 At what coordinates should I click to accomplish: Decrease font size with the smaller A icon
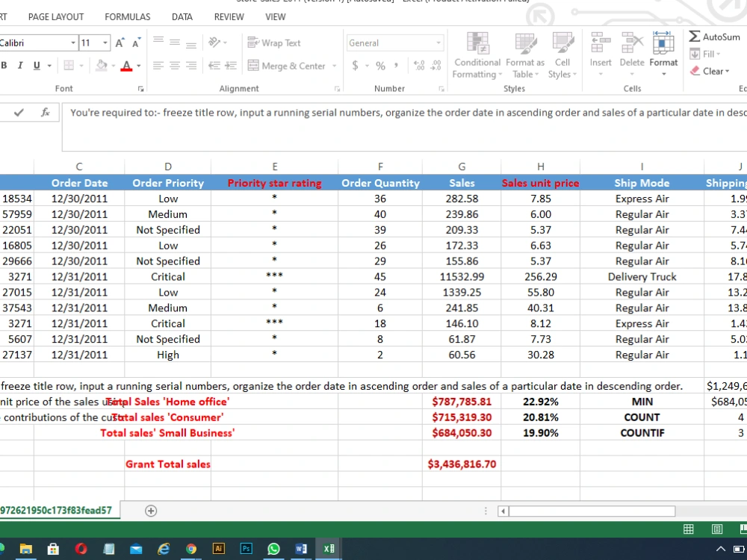(x=136, y=43)
